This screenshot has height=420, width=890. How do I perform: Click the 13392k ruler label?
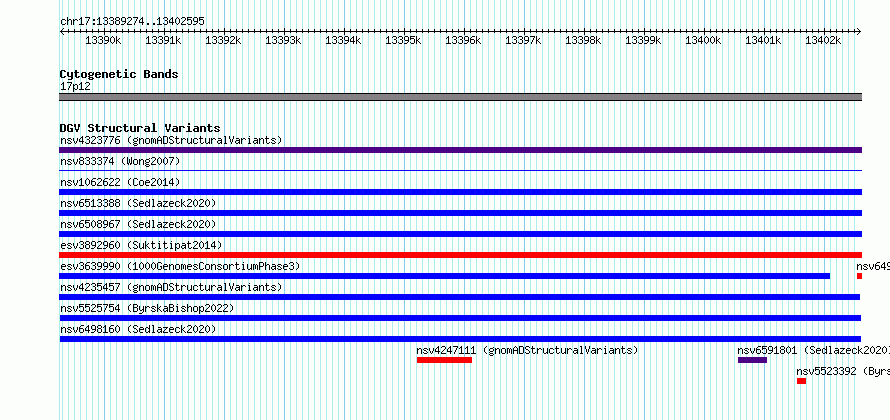223,40
